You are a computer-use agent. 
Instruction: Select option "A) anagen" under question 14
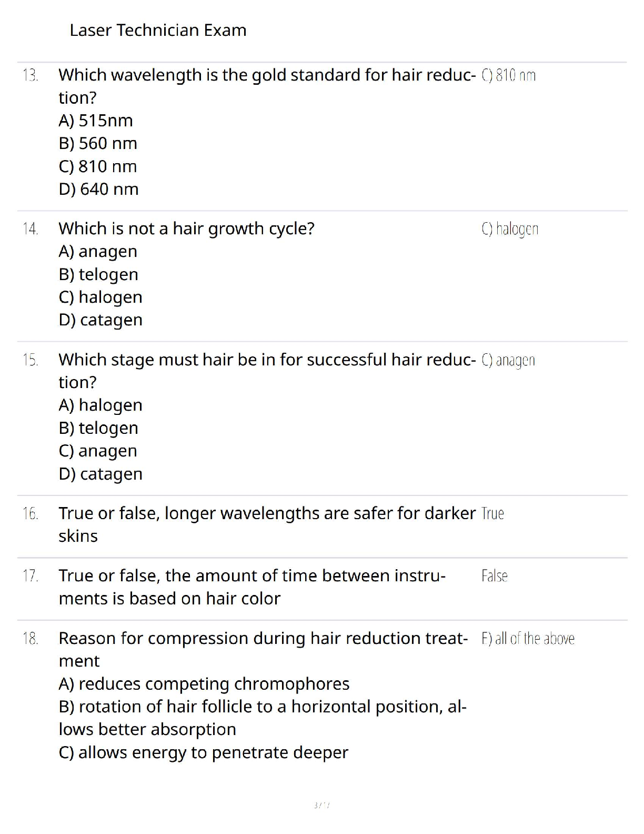point(98,252)
